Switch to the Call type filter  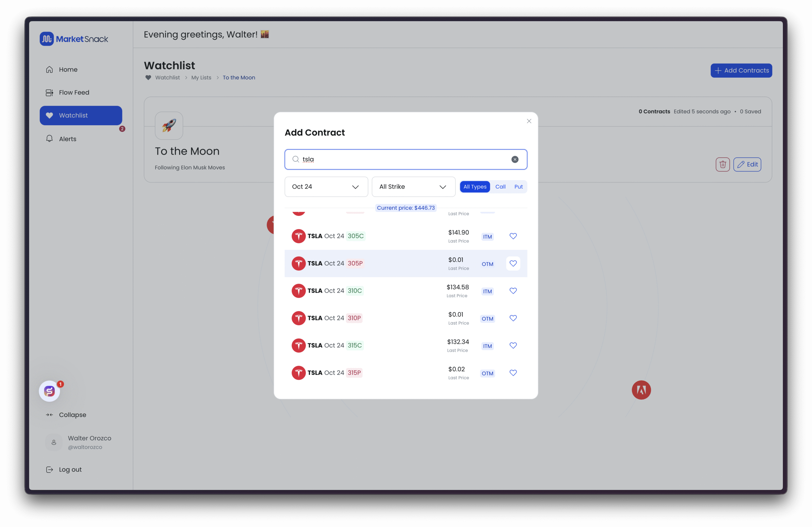(500, 186)
